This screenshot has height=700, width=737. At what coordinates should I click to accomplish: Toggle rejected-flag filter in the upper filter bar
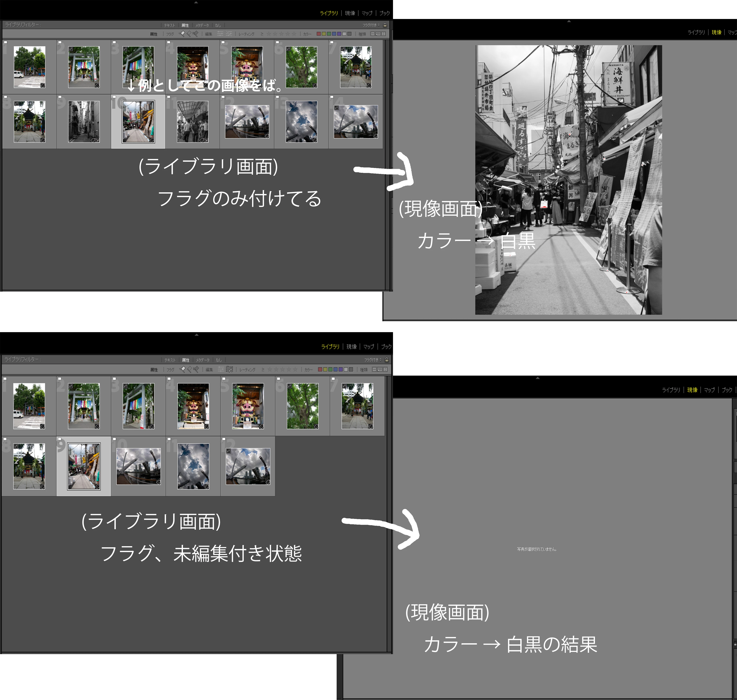pos(196,34)
